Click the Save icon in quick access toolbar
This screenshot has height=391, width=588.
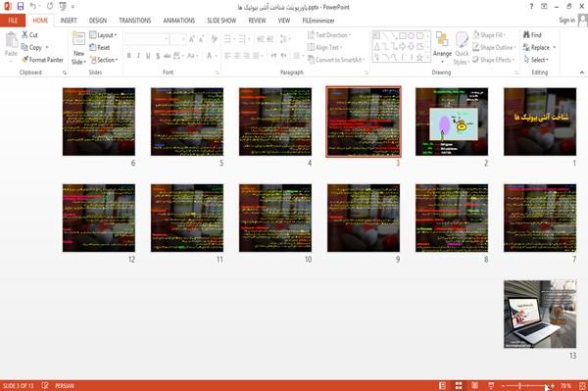click(x=21, y=6)
